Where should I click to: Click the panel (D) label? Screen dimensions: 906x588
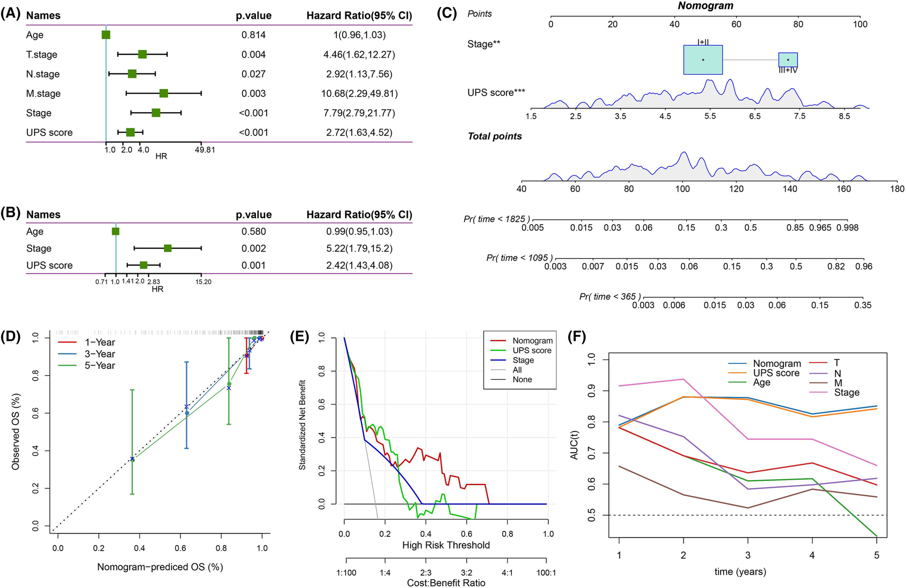tap(11, 336)
